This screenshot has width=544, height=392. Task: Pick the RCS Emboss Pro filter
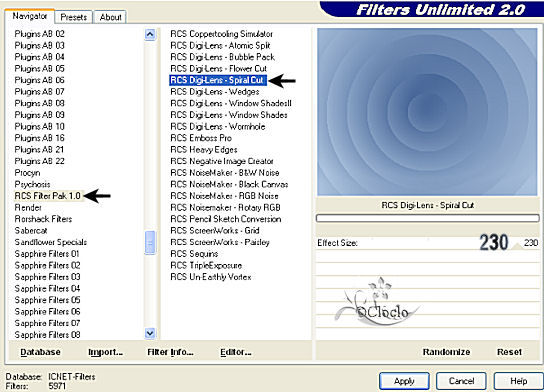[201, 138]
